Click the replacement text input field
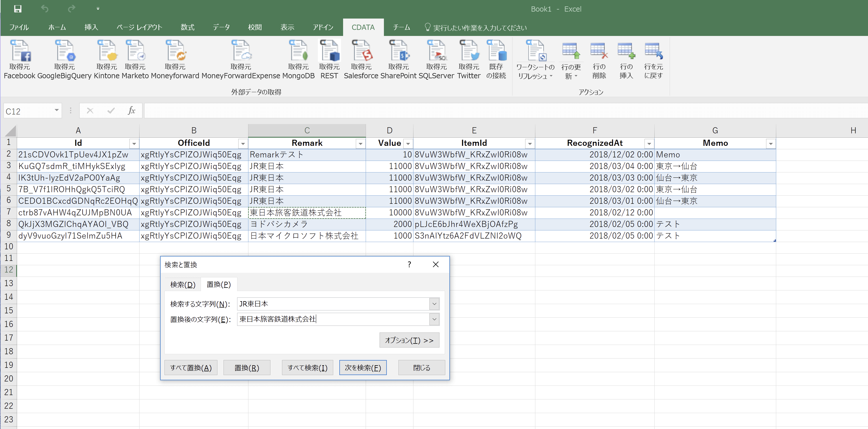 (x=333, y=319)
